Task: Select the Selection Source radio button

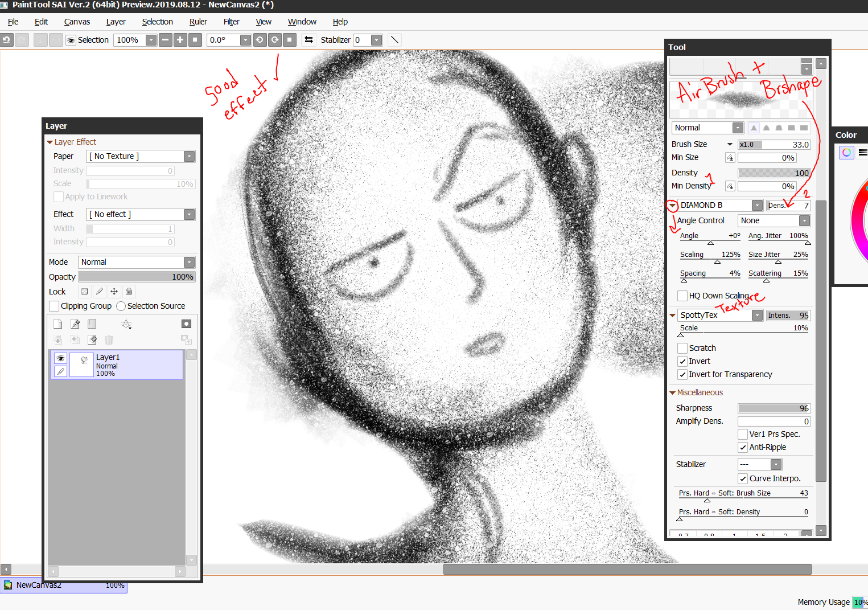Action: 121,306
